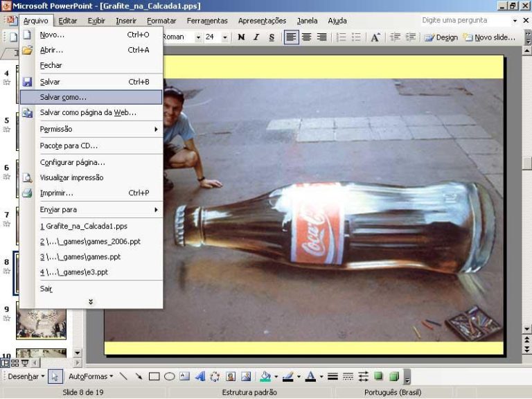Open Ferramentas menu
The height and width of the screenshot is (399, 532).
coord(207,21)
